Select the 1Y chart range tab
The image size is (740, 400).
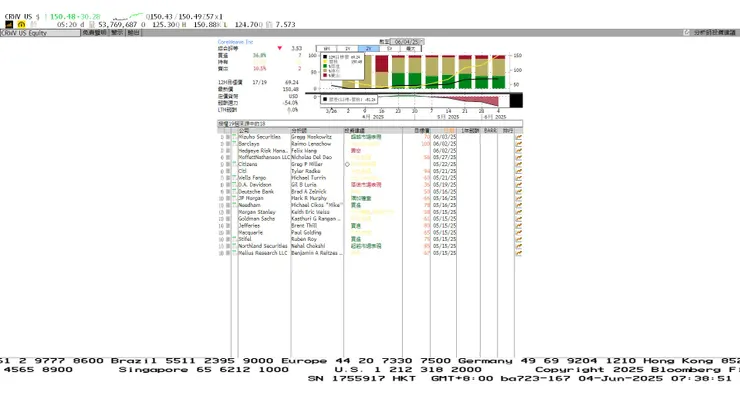pos(347,49)
